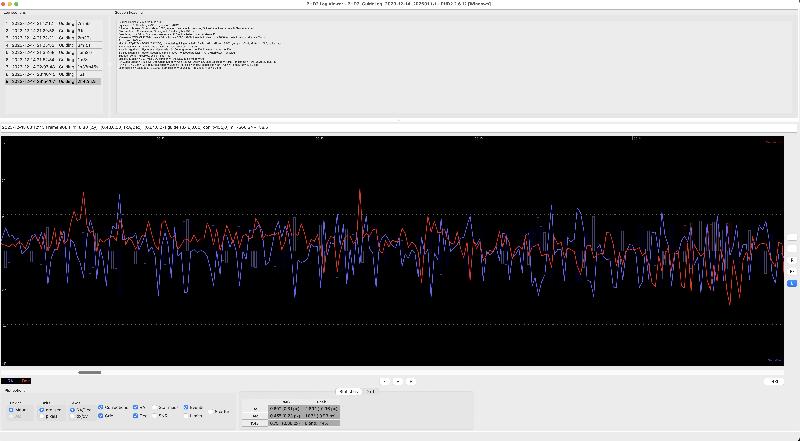800x441 pixels.
Task: Click the second button beside the graph's right edge
Action: point(792,249)
